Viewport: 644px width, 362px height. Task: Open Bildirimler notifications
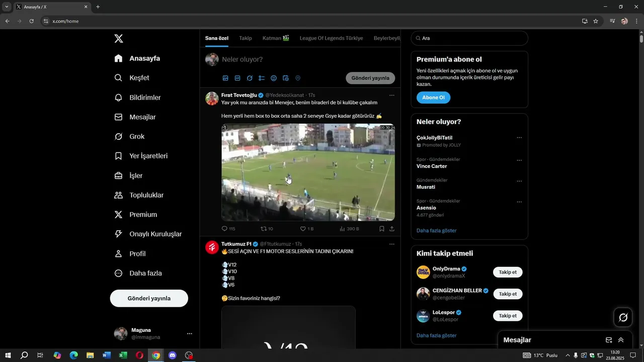138,98
